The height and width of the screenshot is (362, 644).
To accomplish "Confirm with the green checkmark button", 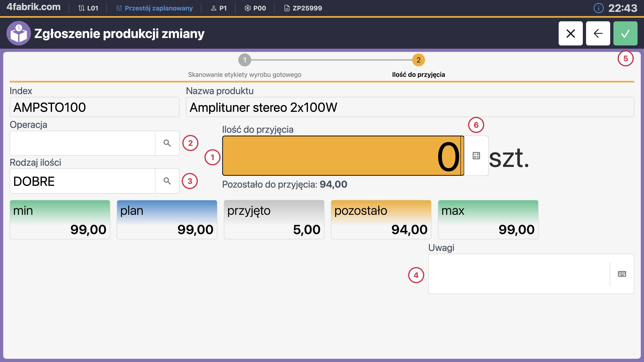I will coord(625,33).
